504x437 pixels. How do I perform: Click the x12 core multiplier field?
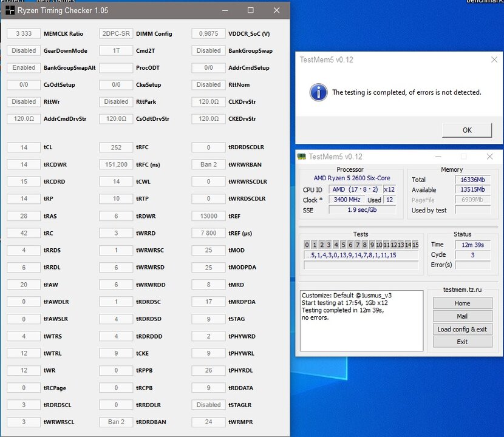pos(389,189)
